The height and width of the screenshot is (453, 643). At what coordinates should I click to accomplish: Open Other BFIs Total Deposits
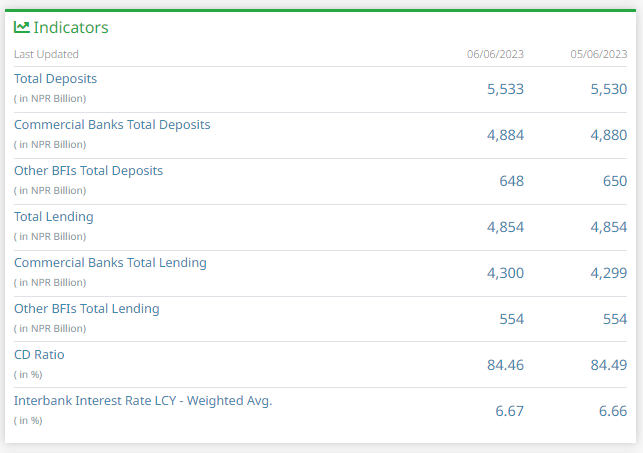coord(88,171)
